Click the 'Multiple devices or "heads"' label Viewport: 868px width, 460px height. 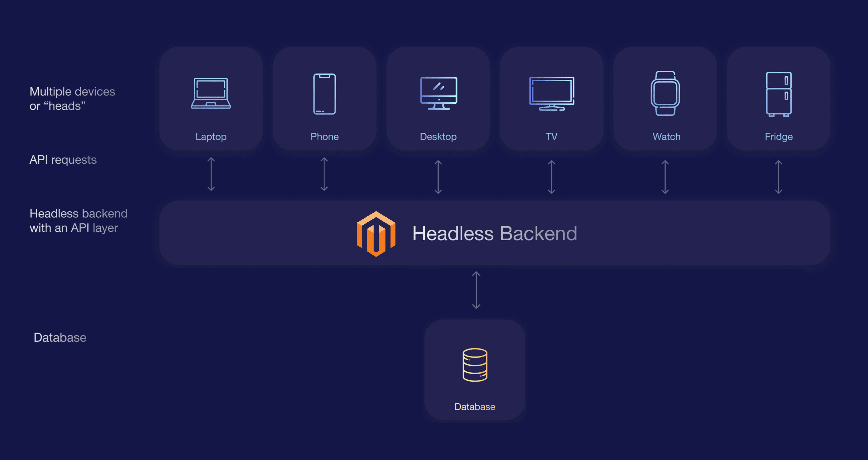(x=72, y=98)
